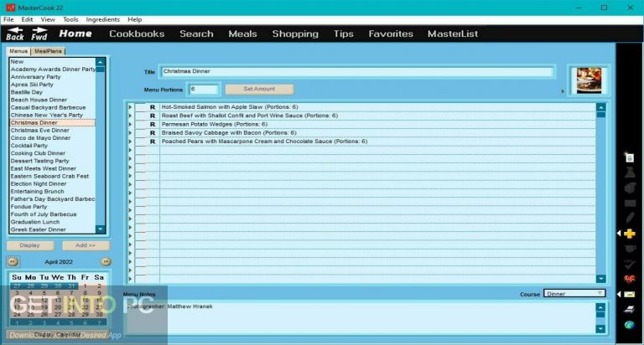Click recipe table scroll-up arrow
Viewport: 644px width, 345px height.
[601, 107]
